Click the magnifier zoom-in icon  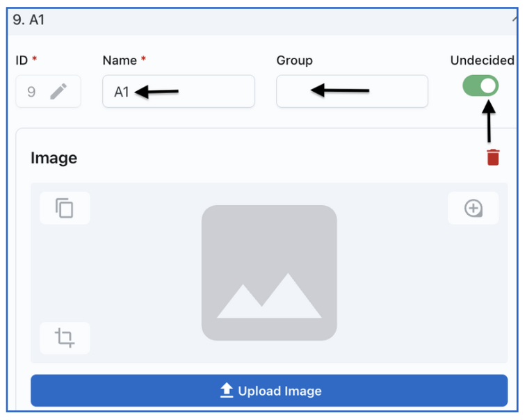[x=473, y=208]
